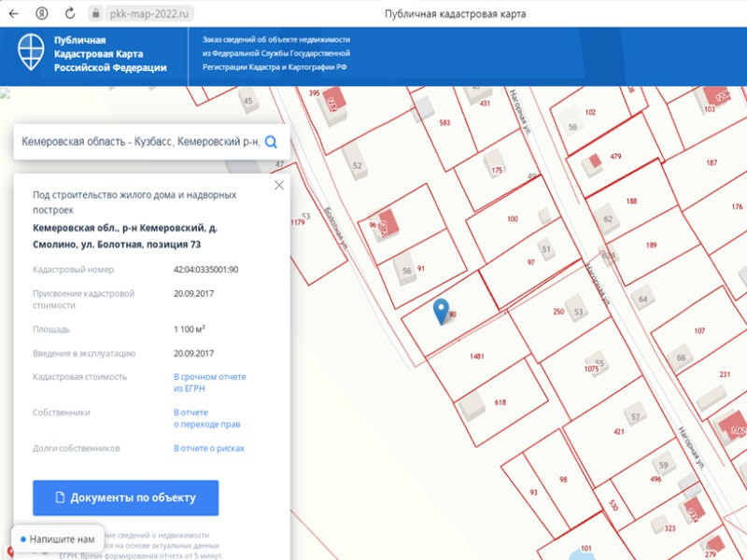747x560 pixels.
Task: Follow the 'В отчете о рисках' link
Action: tap(208, 448)
